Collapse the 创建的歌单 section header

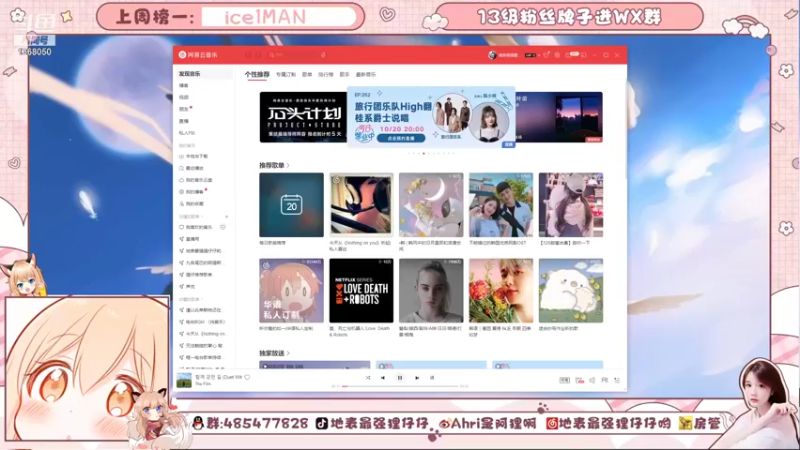[191, 217]
